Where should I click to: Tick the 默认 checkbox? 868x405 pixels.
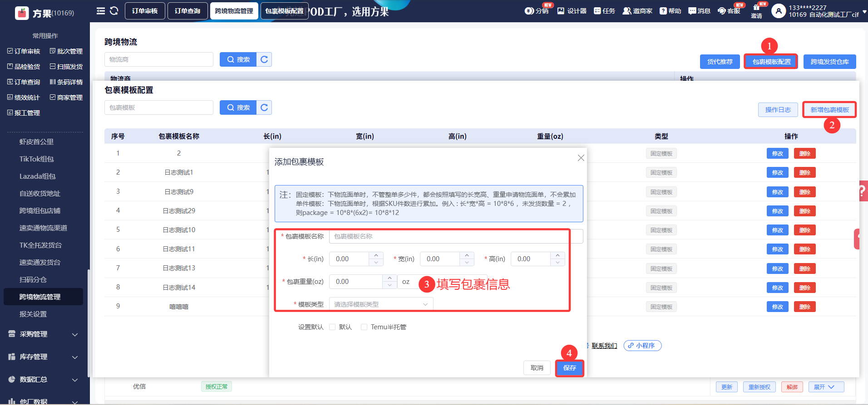pyautogui.click(x=332, y=327)
